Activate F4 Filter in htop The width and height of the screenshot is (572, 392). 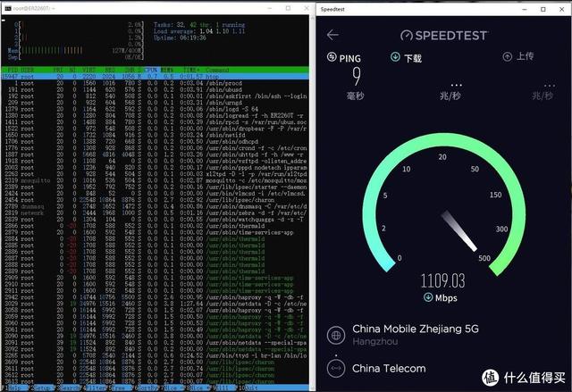pyautogui.click(x=96, y=388)
